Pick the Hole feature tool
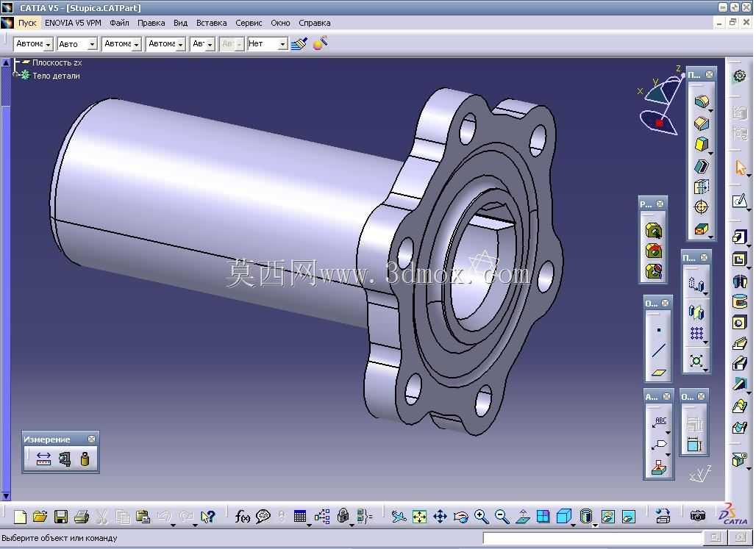Viewport: 756px width, 549px height. point(739,323)
